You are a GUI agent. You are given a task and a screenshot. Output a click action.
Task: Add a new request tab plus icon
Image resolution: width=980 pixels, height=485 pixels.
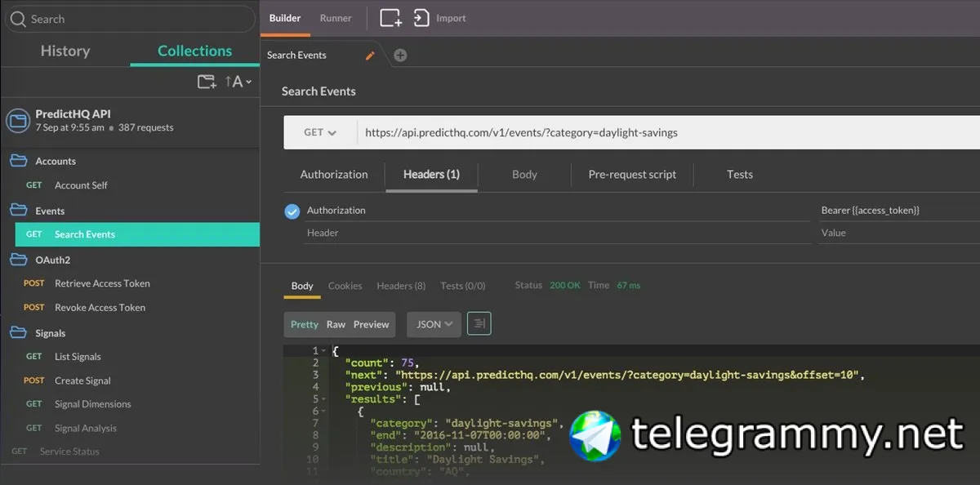click(400, 56)
